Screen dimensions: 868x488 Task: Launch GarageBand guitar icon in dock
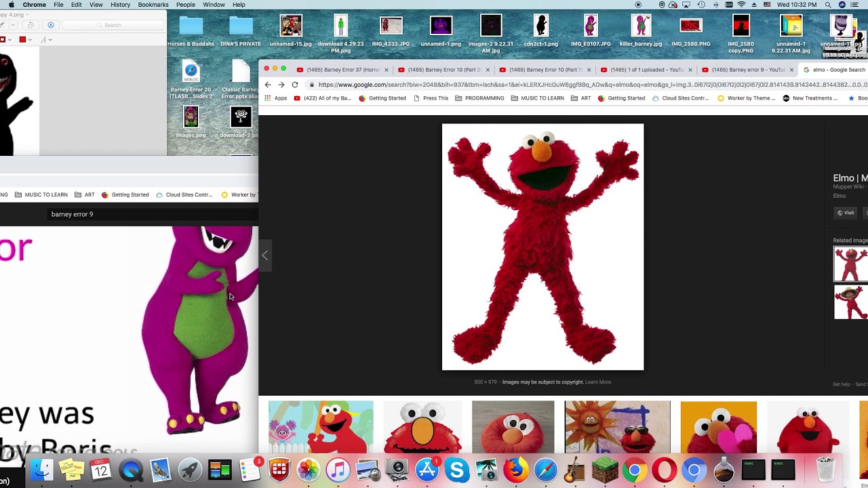click(575, 470)
